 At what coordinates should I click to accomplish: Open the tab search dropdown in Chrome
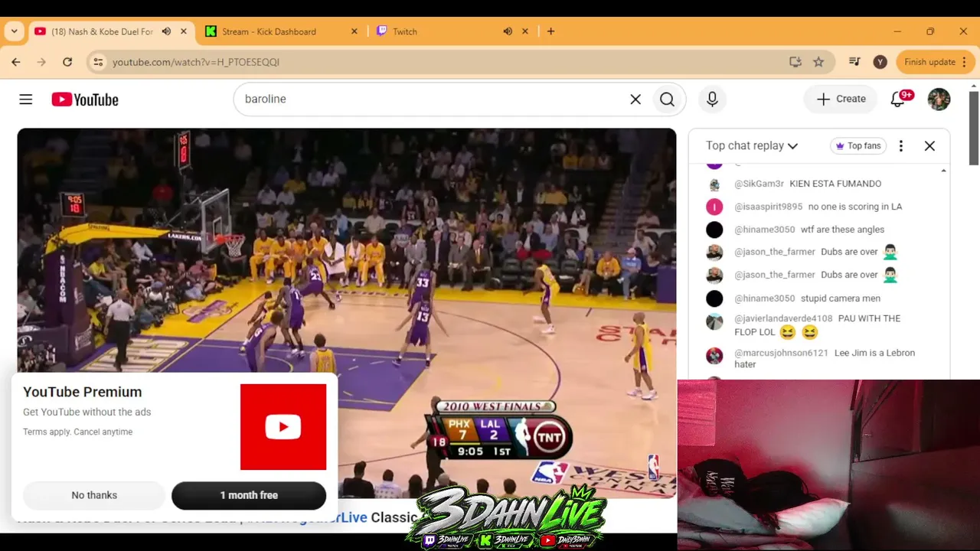(15, 31)
